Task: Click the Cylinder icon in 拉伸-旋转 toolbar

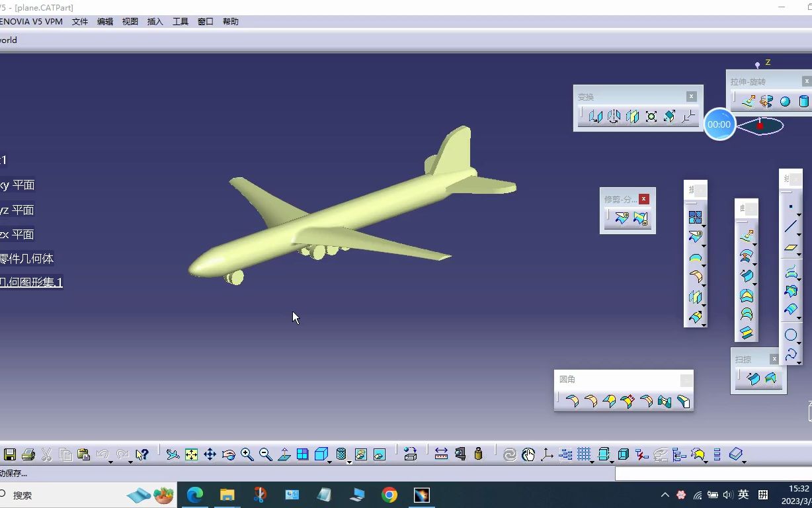Action: pyautogui.click(x=803, y=101)
